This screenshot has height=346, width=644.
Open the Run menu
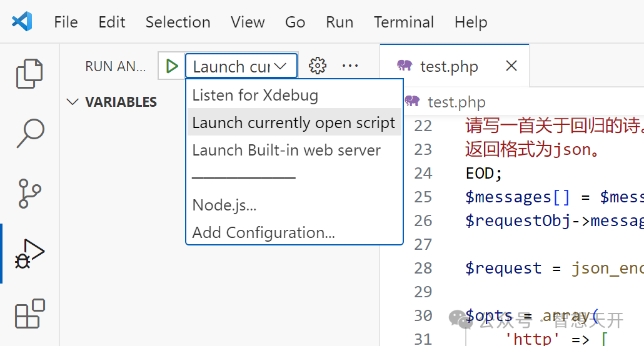(x=340, y=22)
